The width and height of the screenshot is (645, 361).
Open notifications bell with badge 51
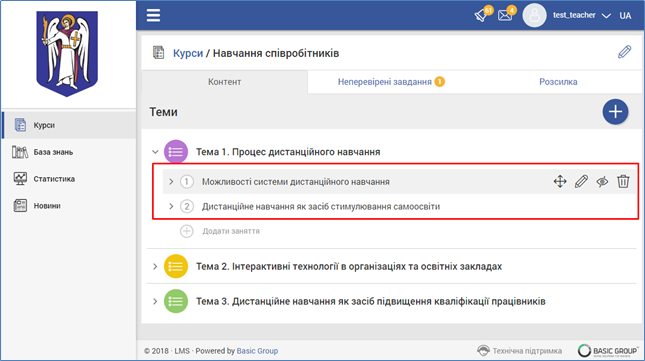click(482, 15)
